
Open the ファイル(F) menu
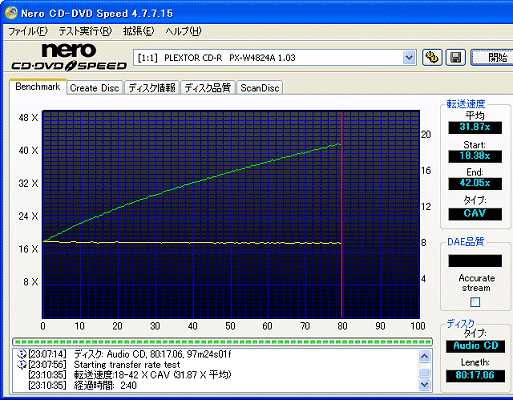coord(28,31)
